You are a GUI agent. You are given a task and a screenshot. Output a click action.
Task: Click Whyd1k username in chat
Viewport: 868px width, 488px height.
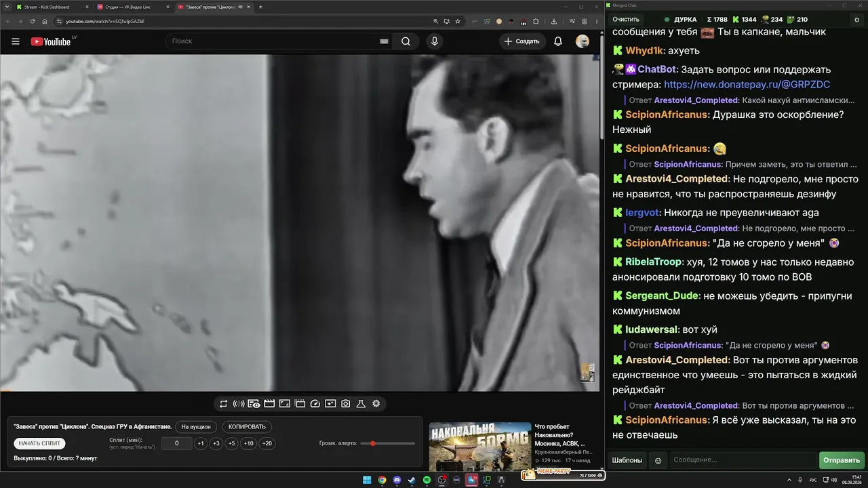pyautogui.click(x=644, y=51)
